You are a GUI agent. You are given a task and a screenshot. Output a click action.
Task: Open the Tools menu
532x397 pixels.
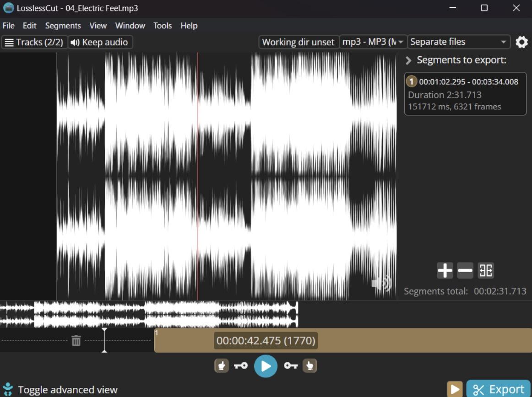tap(163, 26)
